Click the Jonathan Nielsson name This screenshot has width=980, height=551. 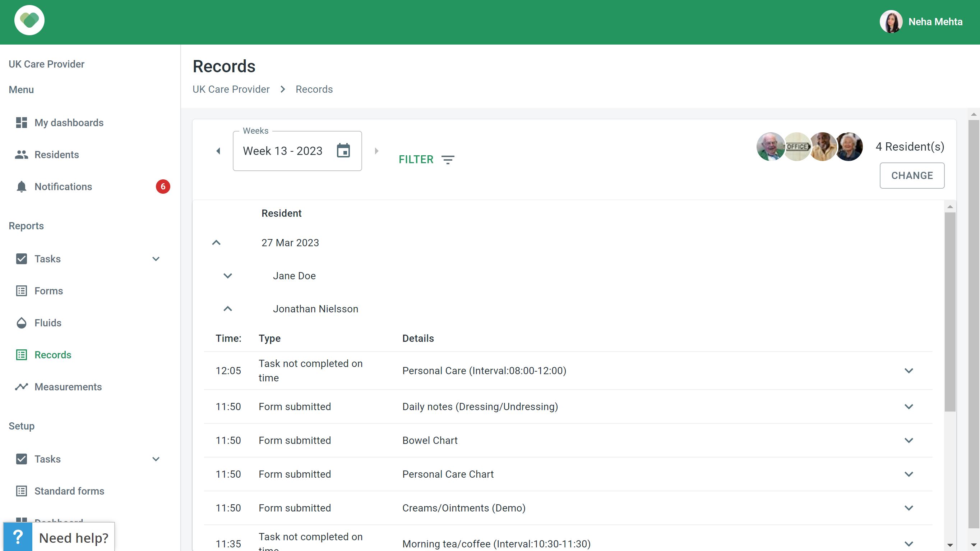(x=315, y=309)
